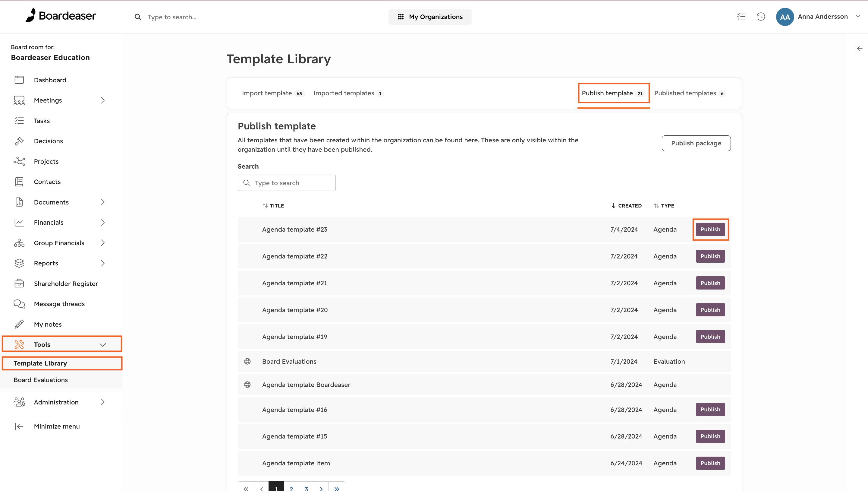The width and height of the screenshot is (868, 491).
Task: Sort templates by Title column
Action: coord(273,206)
